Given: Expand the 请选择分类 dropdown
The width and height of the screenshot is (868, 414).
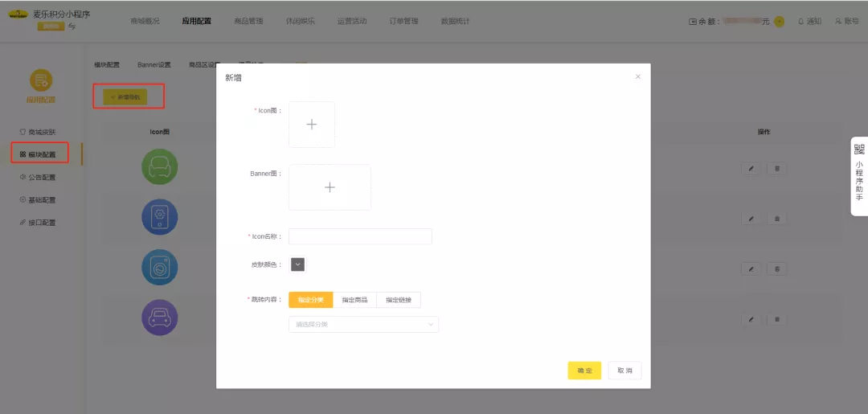Looking at the screenshot, I should click(x=363, y=324).
